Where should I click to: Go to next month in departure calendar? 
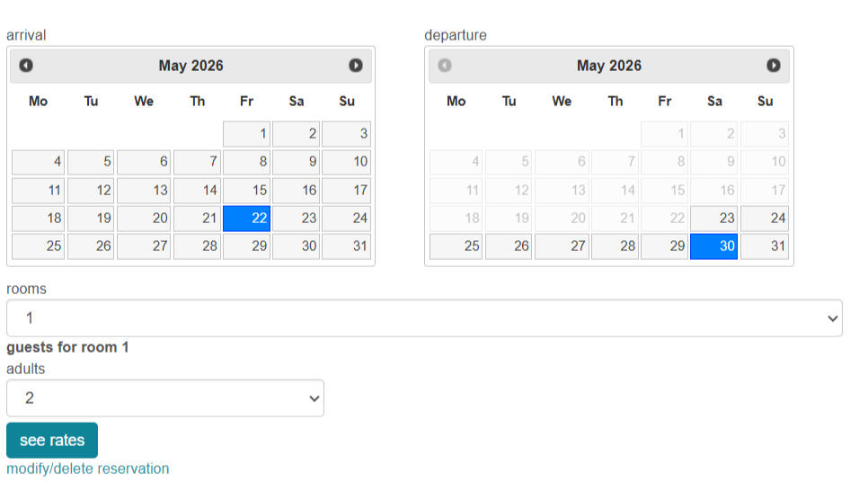pyautogui.click(x=774, y=66)
